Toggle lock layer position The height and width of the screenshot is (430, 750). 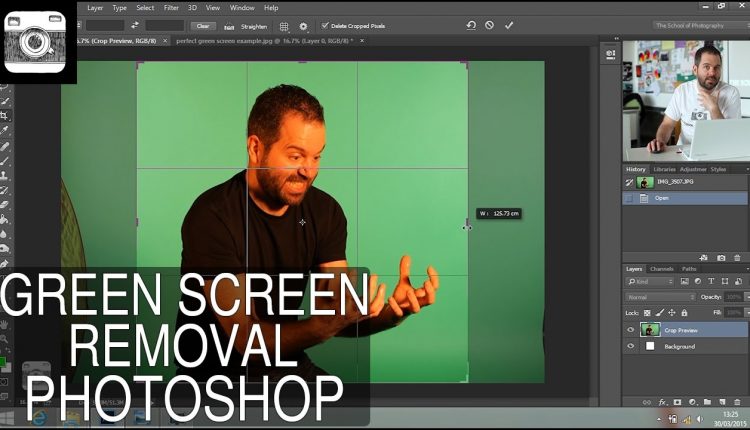(672, 313)
